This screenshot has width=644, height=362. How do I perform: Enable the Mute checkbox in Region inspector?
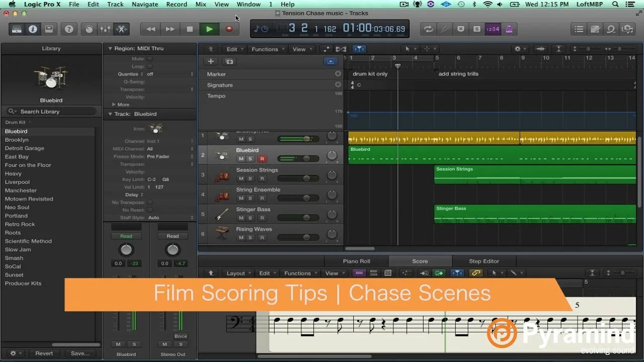click(149, 59)
